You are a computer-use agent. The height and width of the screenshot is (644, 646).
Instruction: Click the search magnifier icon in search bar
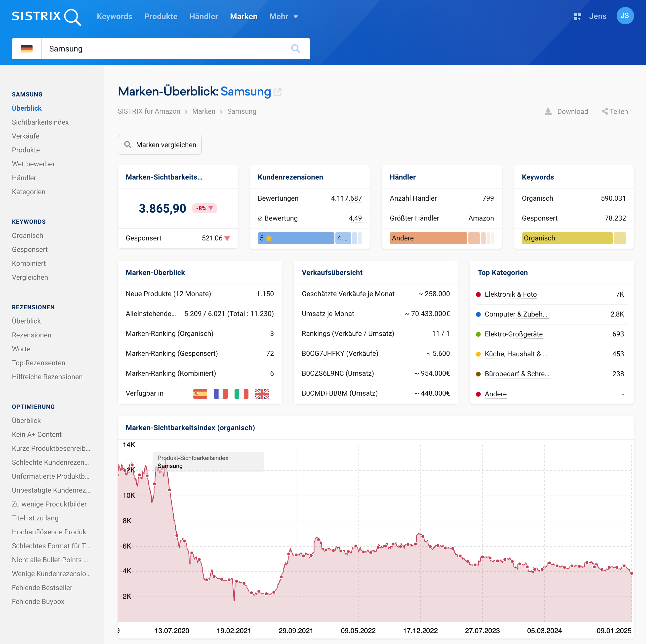[x=296, y=48]
